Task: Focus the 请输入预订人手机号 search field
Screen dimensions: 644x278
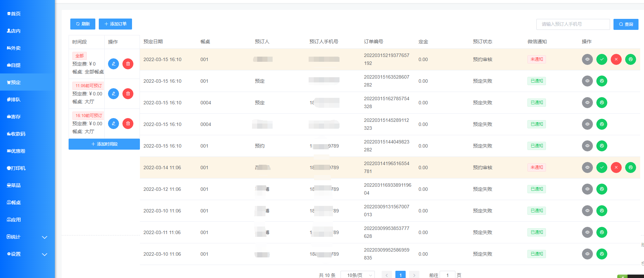Action: click(573, 24)
